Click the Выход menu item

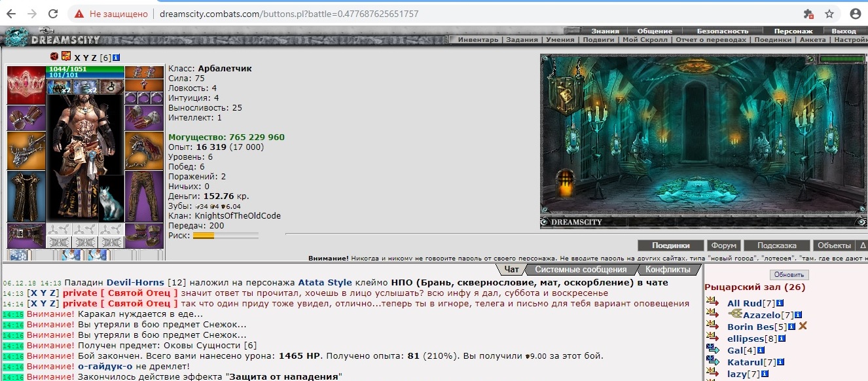pyautogui.click(x=844, y=31)
